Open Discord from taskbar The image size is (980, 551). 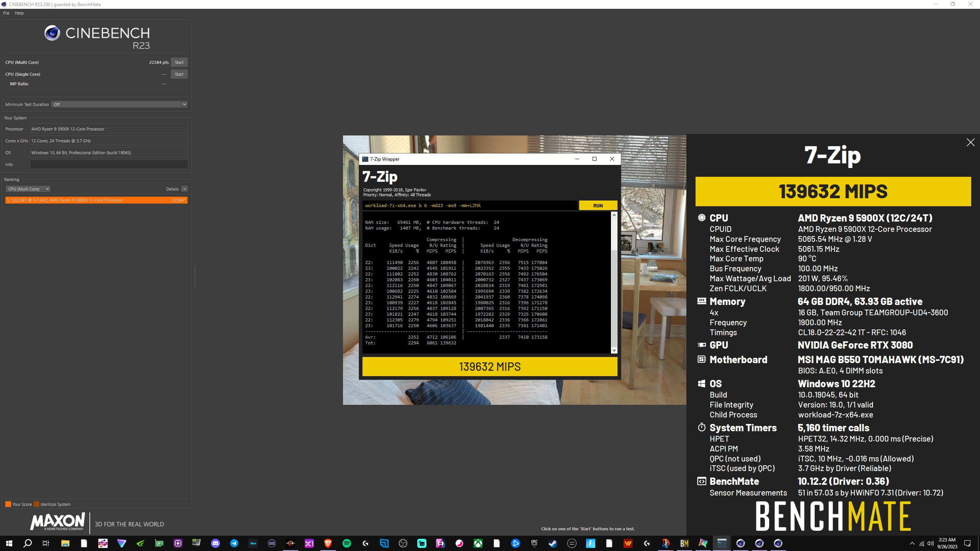216,543
